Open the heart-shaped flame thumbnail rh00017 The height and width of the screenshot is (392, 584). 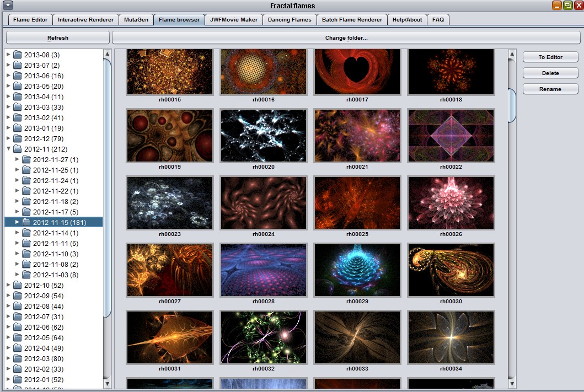pyautogui.click(x=357, y=72)
